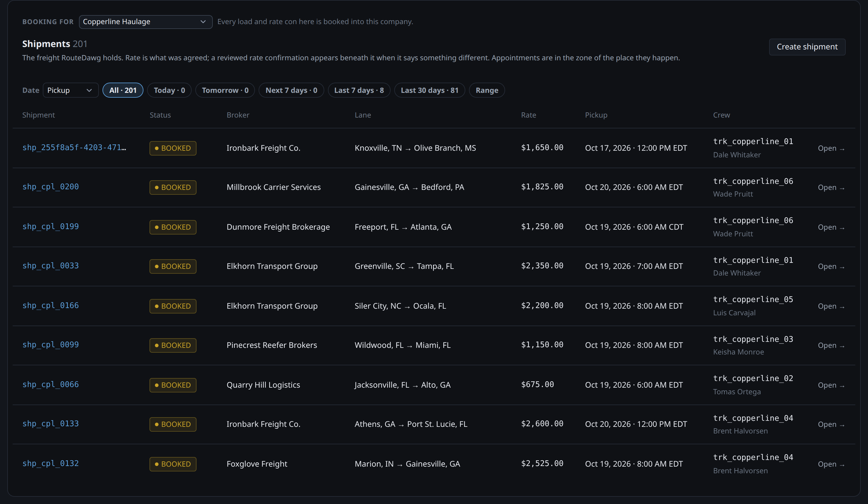This screenshot has height=504, width=868.
Task: Select the Today · 0 filter
Action: point(169,90)
